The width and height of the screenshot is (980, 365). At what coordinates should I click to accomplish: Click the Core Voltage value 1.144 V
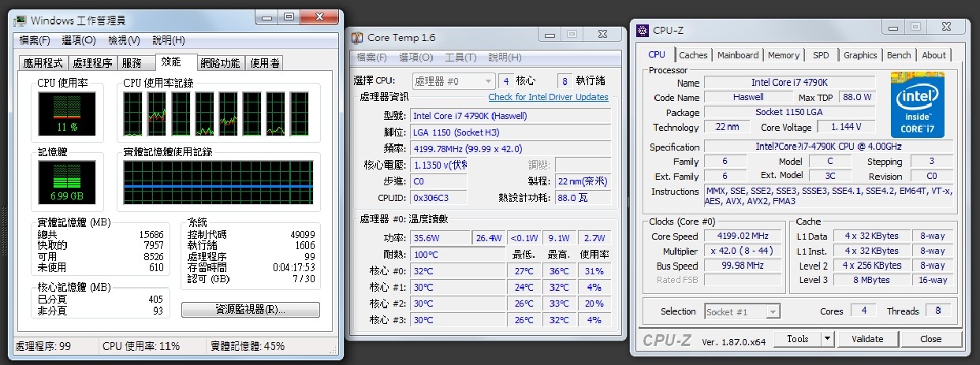tap(846, 127)
